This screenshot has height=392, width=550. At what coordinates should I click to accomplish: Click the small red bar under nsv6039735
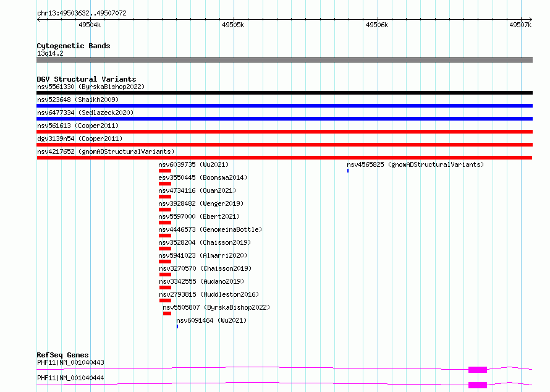point(165,171)
